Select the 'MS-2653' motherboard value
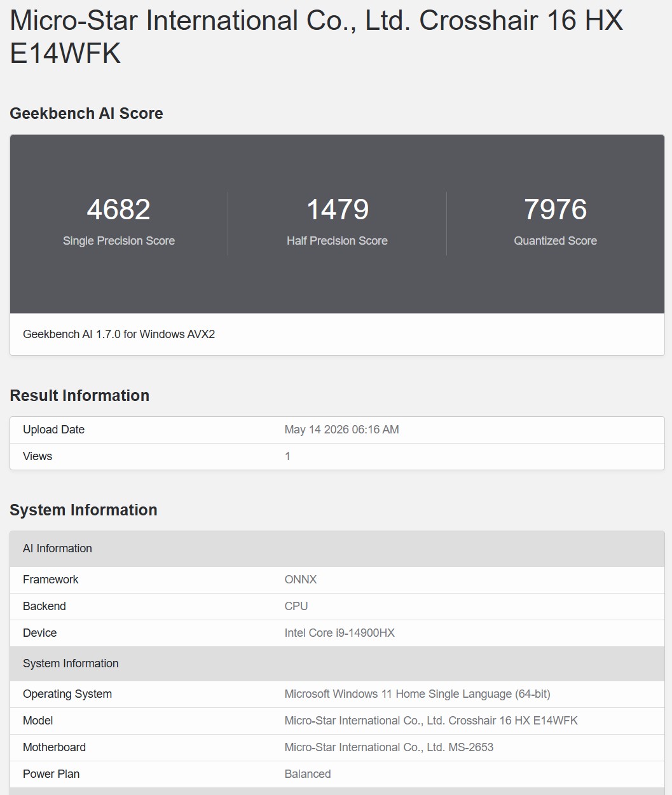The height and width of the screenshot is (795, 672). [471, 747]
